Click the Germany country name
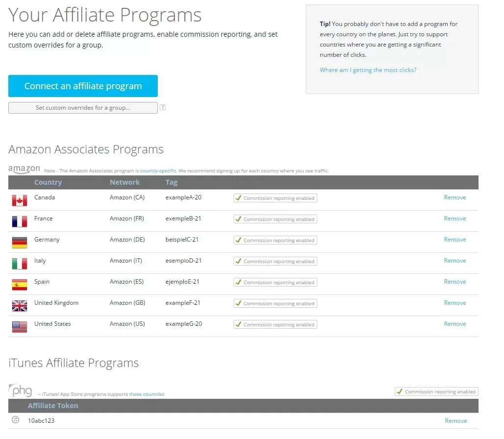Image resolution: width=504 pixels, height=439 pixels. tap(47, 240)
